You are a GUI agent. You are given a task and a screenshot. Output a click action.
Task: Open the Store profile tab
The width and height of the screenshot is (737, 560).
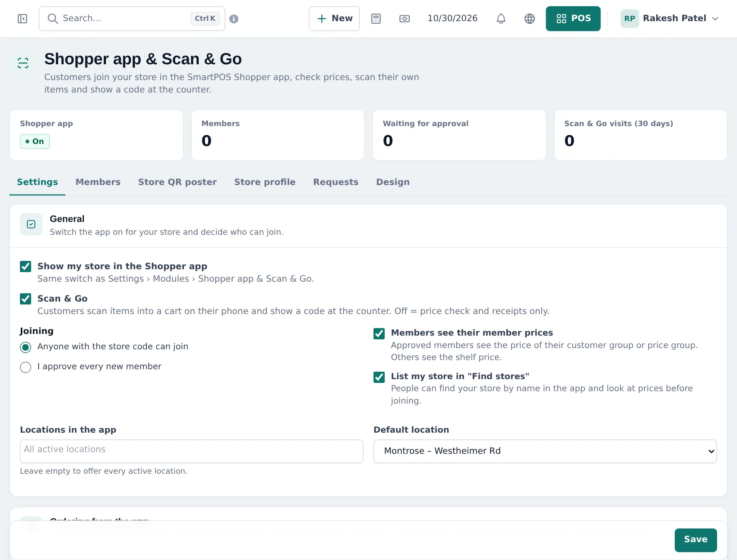click(265, 182)
